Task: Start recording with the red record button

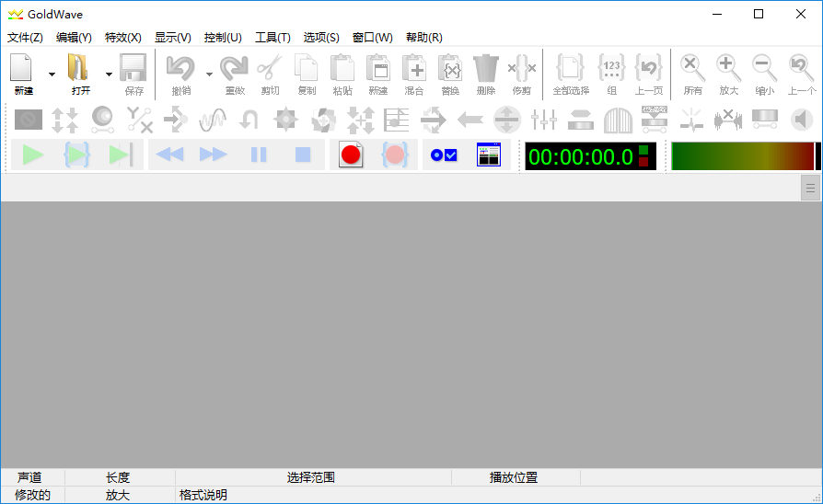Action: pos(351,155)
